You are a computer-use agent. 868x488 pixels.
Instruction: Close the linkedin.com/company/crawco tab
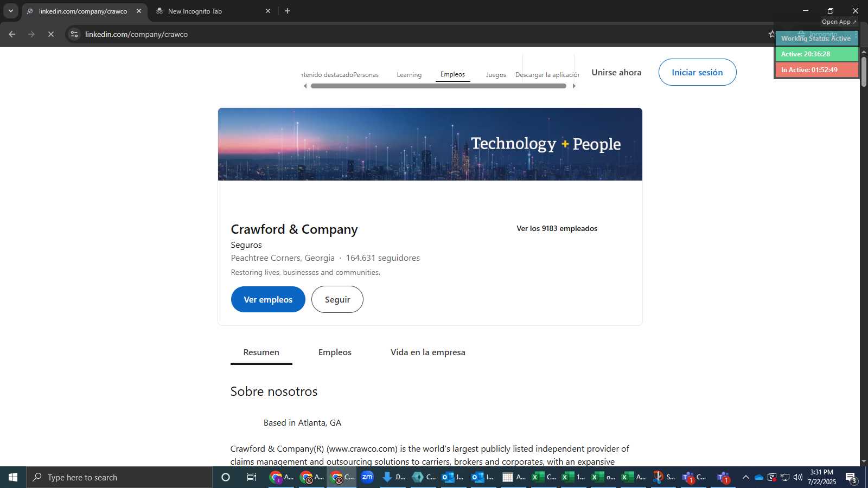click(x=139, y=11)
